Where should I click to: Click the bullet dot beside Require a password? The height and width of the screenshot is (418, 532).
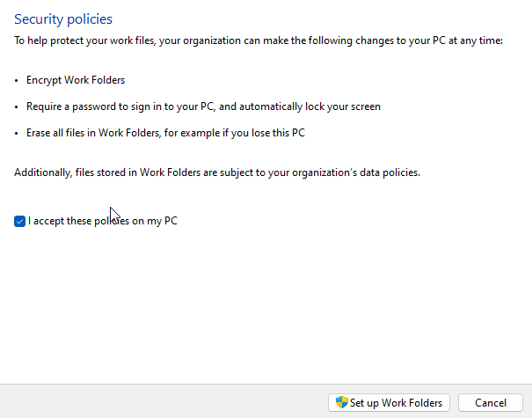coord(17,107)
